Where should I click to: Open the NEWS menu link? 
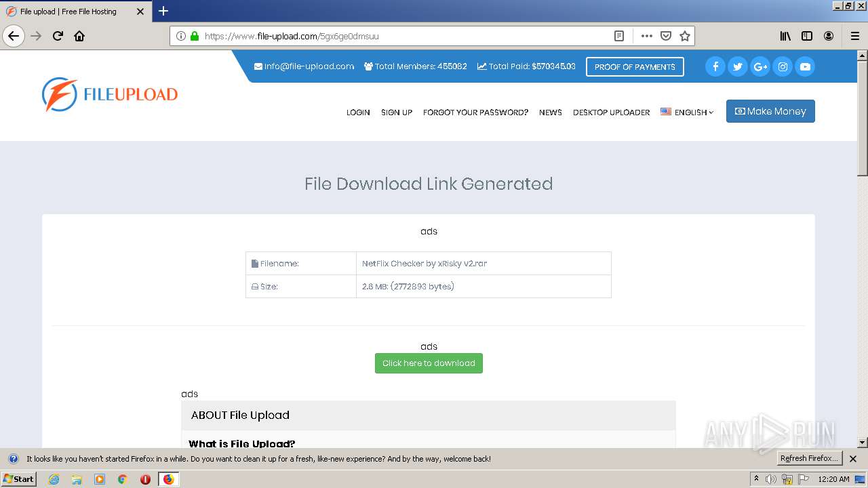pyautogui.click(x=551, y=113)
